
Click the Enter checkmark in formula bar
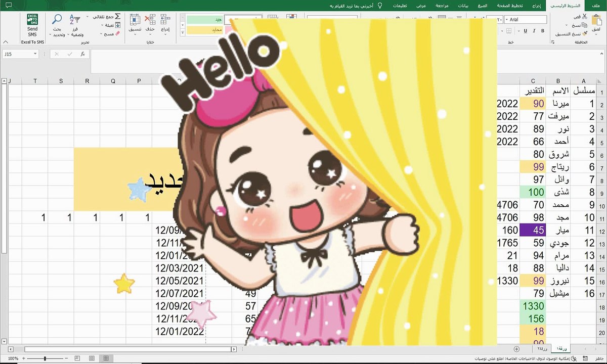click(70, 54)
